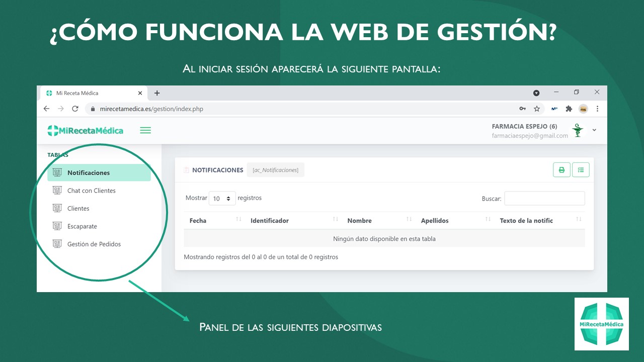Click the print icon button in Notificaciones panel
Image resolution: width=644 pixels, height=362 pixels.
click(x=561, y=170)
